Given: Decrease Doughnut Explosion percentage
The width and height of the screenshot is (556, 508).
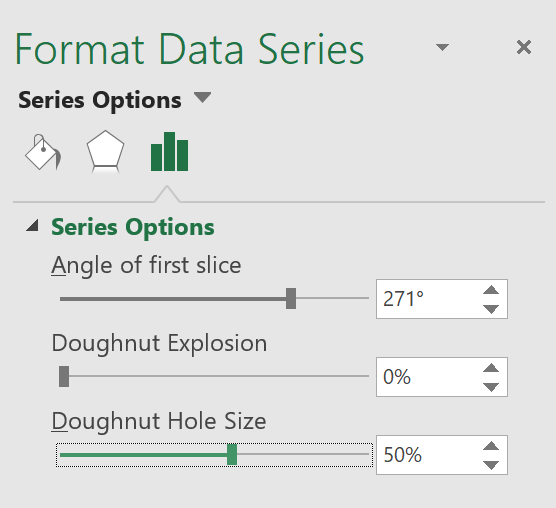Looking at the screenshot, I should (x=491, y=387).
